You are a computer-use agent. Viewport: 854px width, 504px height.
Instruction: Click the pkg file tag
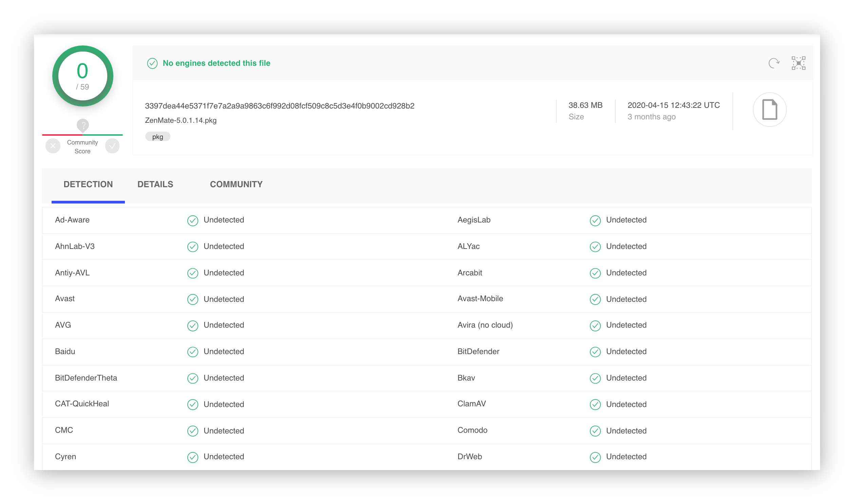coord(158,137)
